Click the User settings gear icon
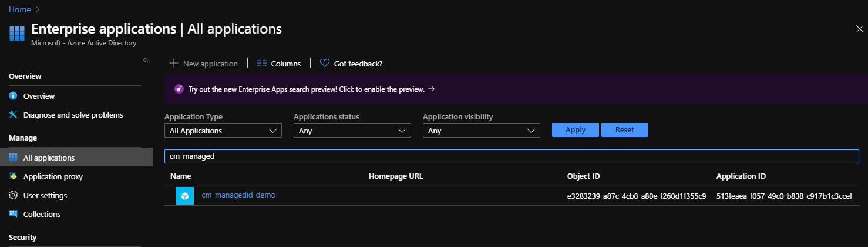 [13, 195]
